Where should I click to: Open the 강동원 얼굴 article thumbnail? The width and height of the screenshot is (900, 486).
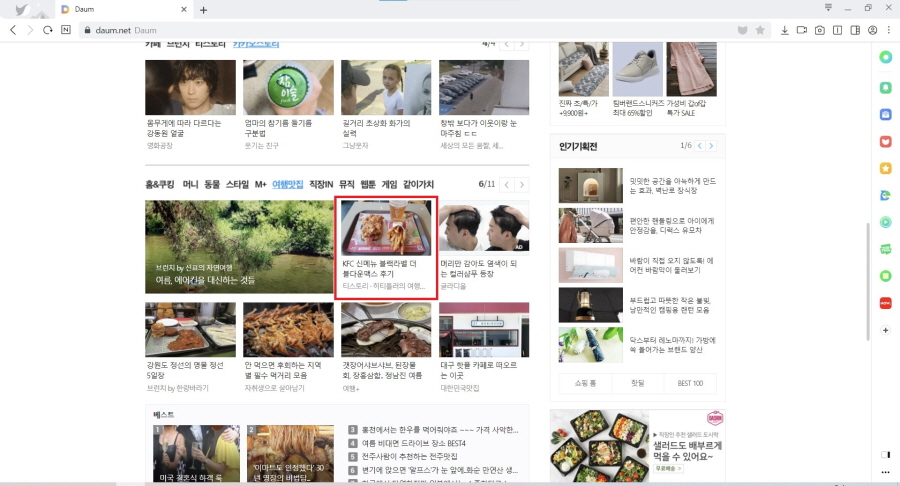coord(190,87)
